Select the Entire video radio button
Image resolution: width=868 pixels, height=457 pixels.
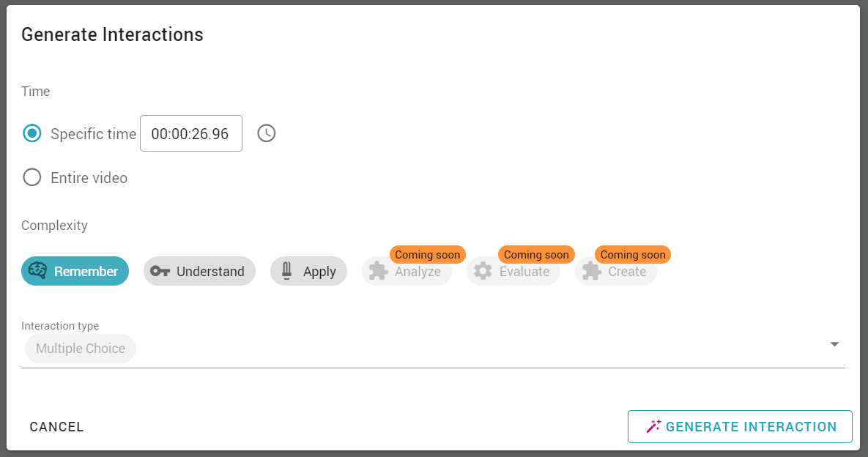[32, 177]
